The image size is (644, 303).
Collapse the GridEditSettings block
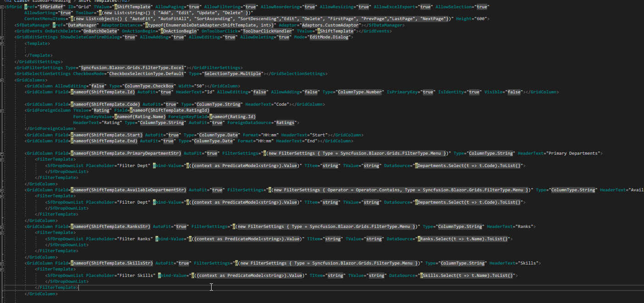coord(3,37)
